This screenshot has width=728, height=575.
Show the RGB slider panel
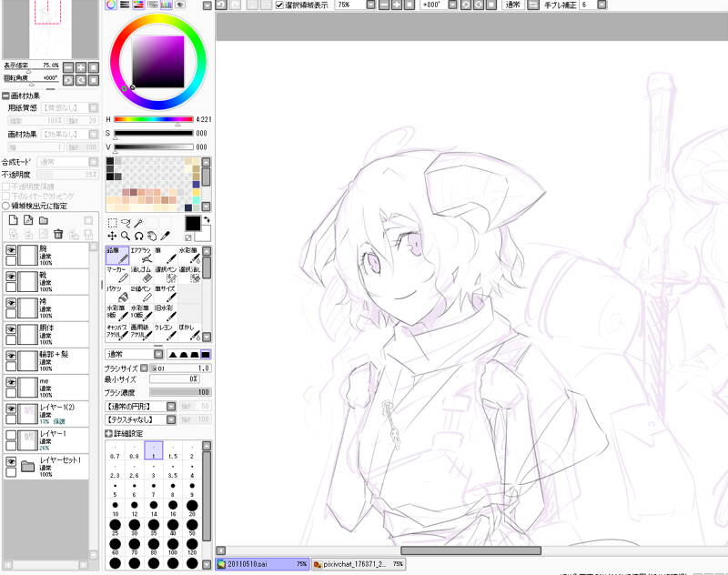pyautogui.click(x=125, y=5)
